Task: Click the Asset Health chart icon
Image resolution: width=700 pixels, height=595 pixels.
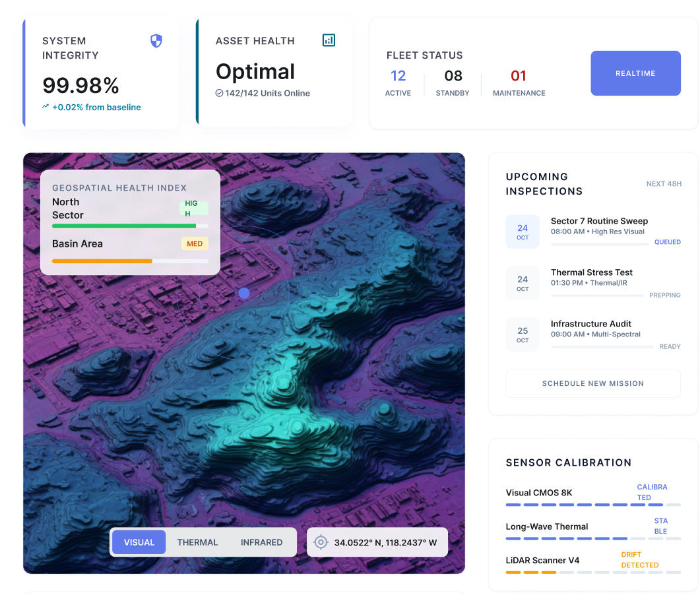Action: (x=329, y=40)
